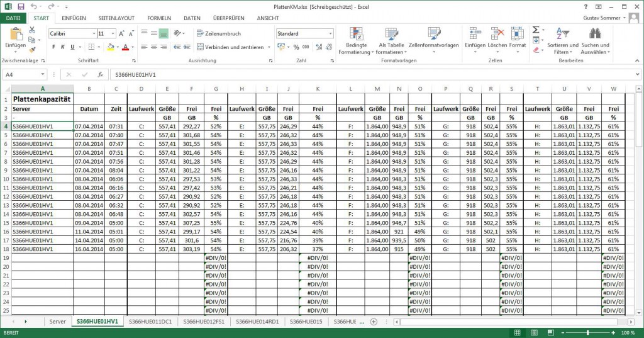Click the Save icon in quick access toolbar
This screenshot has height=338, width=644.
coord(21,6)
